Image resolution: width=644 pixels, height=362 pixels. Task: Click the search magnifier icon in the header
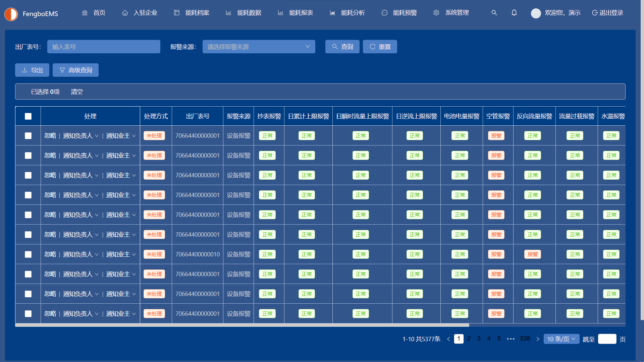[x=494, y=13]
